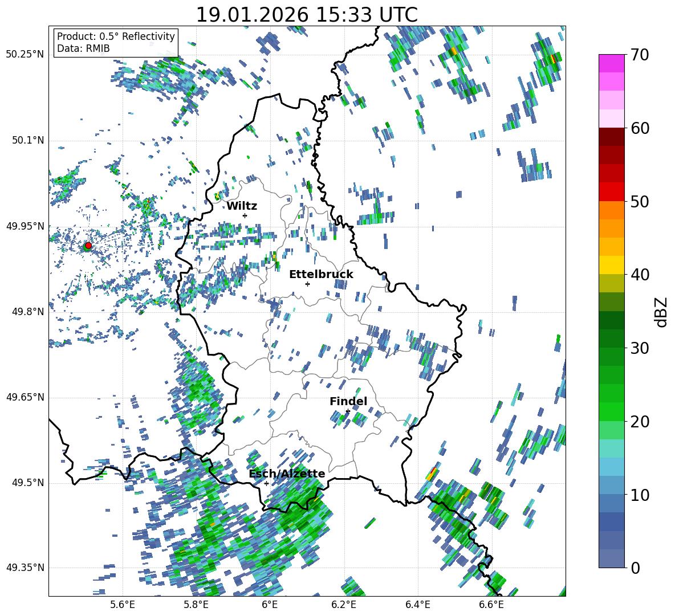This screenshot has width=675, height=616.
Task: Click the Wiltz station cross marker
Action: point(245,215)
